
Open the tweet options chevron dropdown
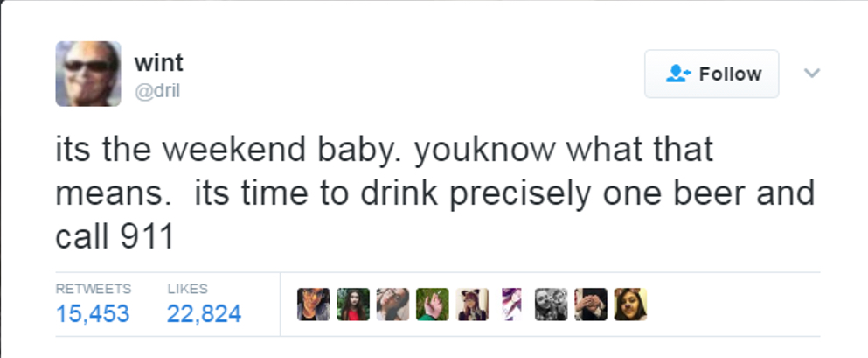pyautogui.click(x=812, y=74)
